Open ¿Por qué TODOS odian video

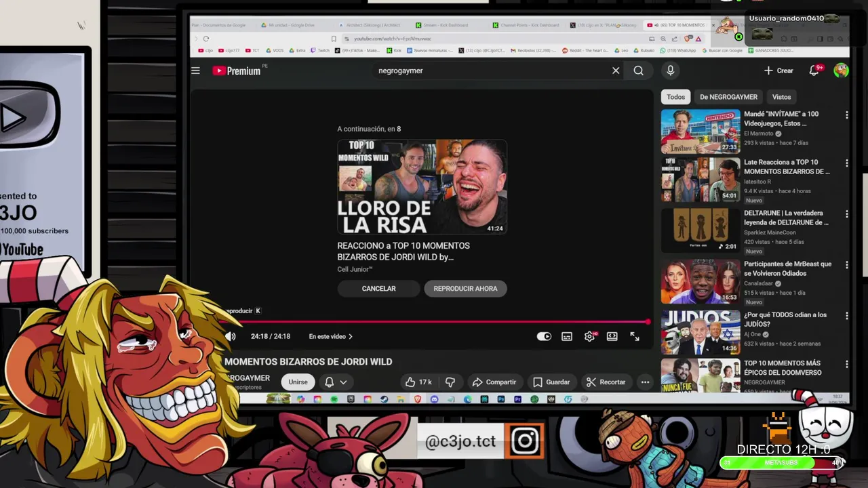[x=785, y=319]
